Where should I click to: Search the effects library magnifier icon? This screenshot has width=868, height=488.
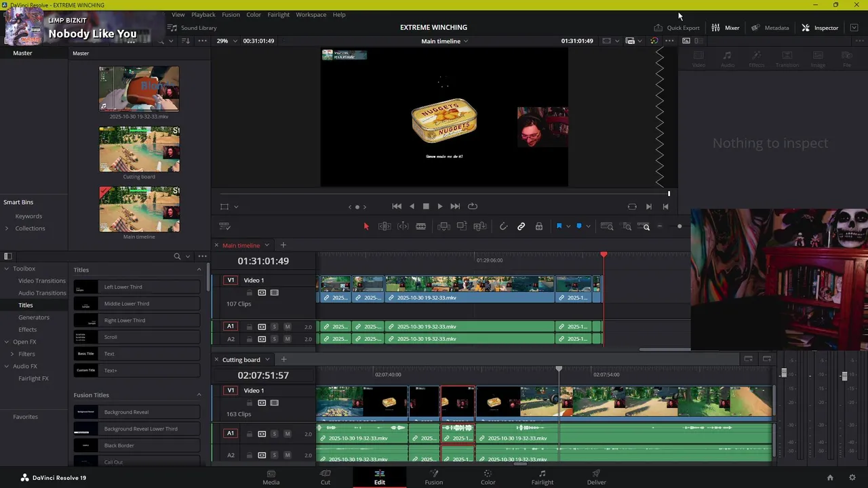pos(177,256)
